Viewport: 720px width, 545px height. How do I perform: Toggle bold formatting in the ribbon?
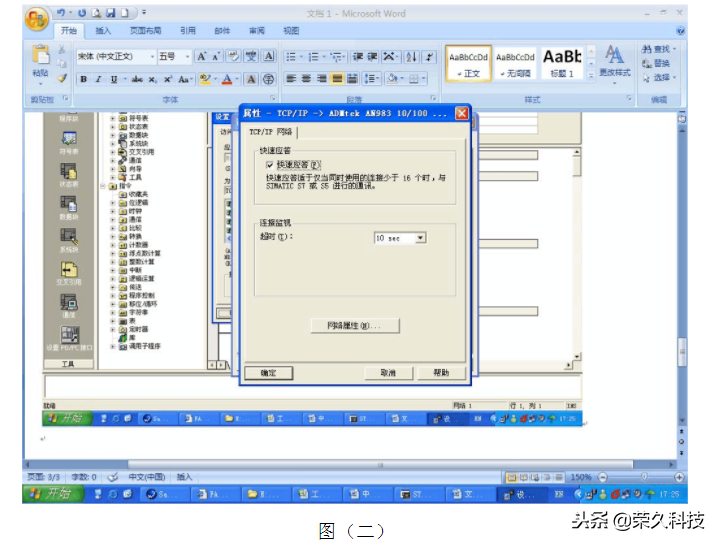pos(84,79)
